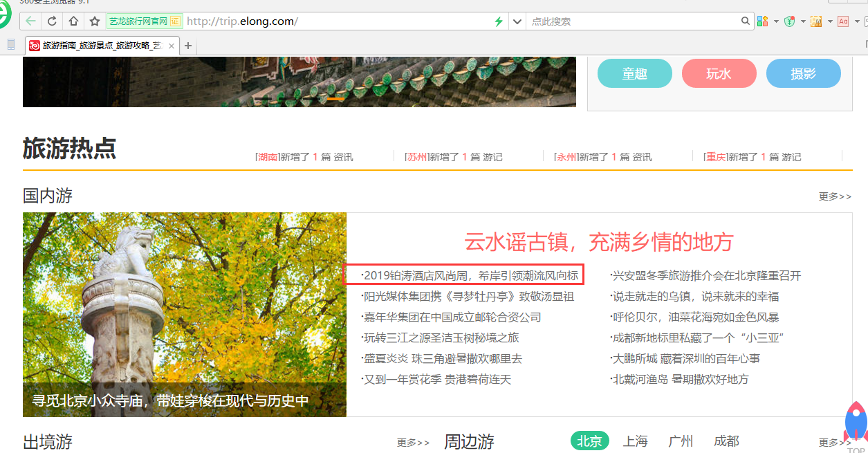Select the first carousel indicator dash
The height and width of the screenshot is (453, 868).
(x=264, y=99)
